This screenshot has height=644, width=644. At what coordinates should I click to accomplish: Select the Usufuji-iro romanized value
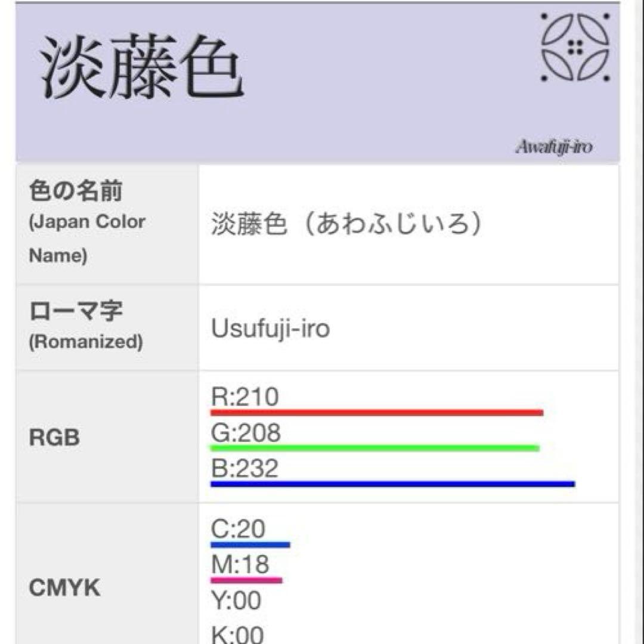tap(270, 329)
